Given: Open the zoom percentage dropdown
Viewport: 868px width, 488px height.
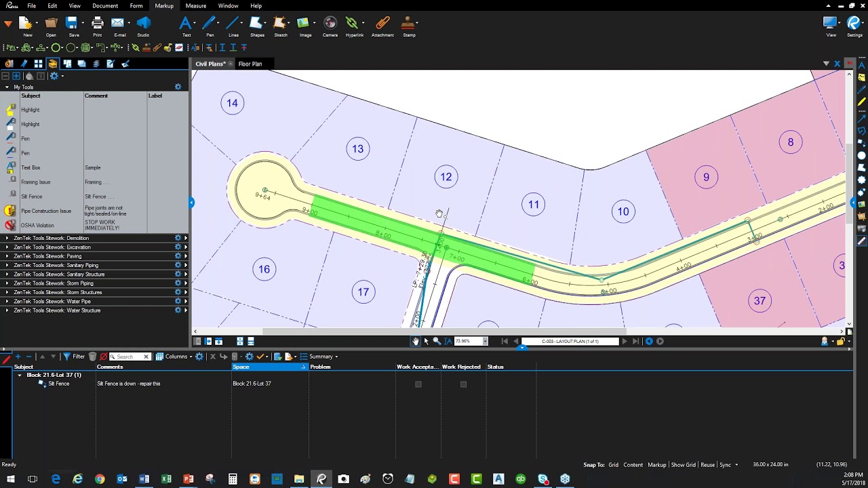Looking at the screenshot, I should 485,341.
